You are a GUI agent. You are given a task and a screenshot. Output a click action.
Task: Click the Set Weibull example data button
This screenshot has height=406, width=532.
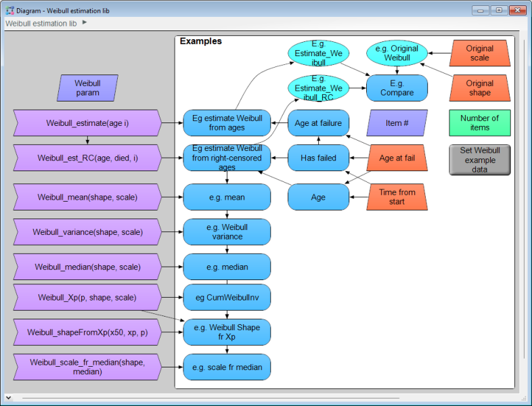click(480, 160)
